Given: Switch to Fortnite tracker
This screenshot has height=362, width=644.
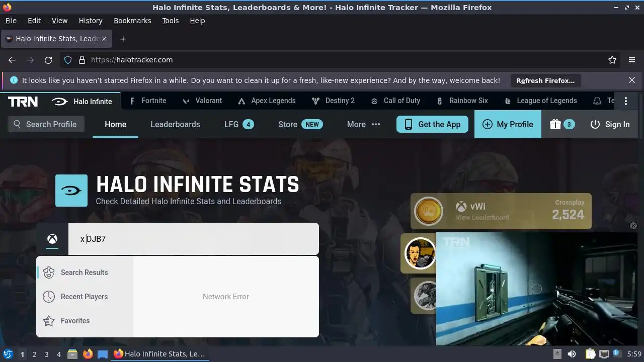Looking at the screenshot, I should click(148, 101).
